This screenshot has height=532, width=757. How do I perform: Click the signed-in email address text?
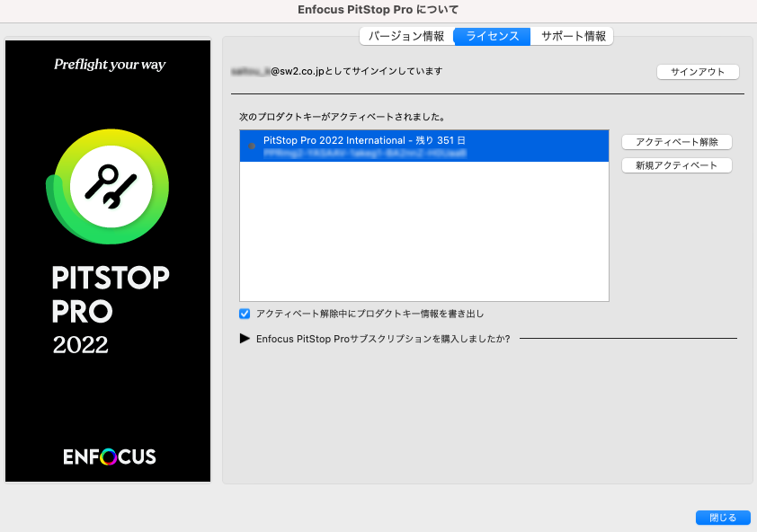278,72
